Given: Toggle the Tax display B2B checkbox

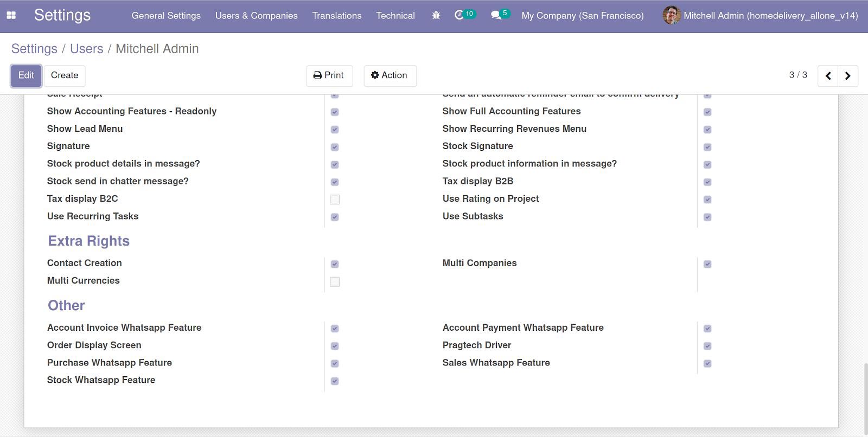Looking at the screenshot, I should click(707, 182).
